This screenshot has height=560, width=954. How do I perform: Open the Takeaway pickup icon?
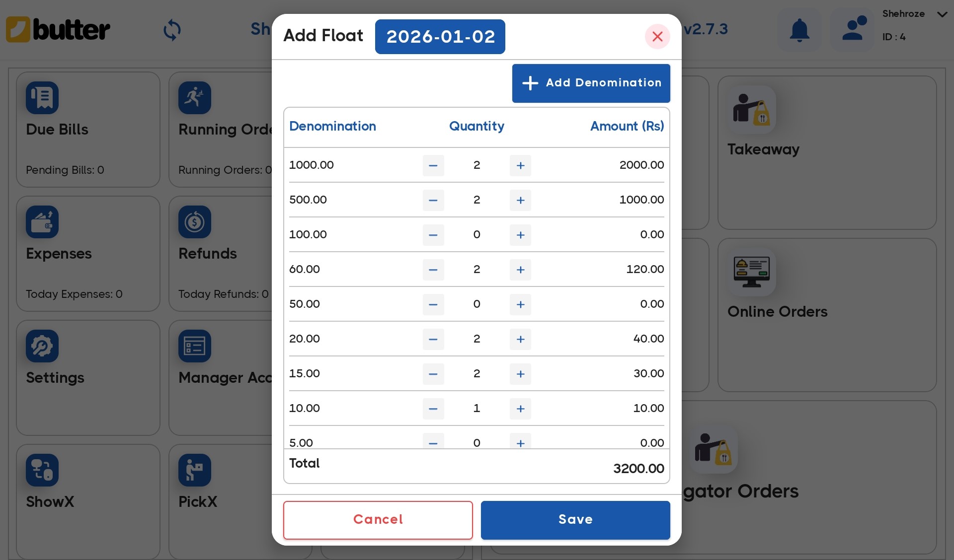click(x=751, y=109)
